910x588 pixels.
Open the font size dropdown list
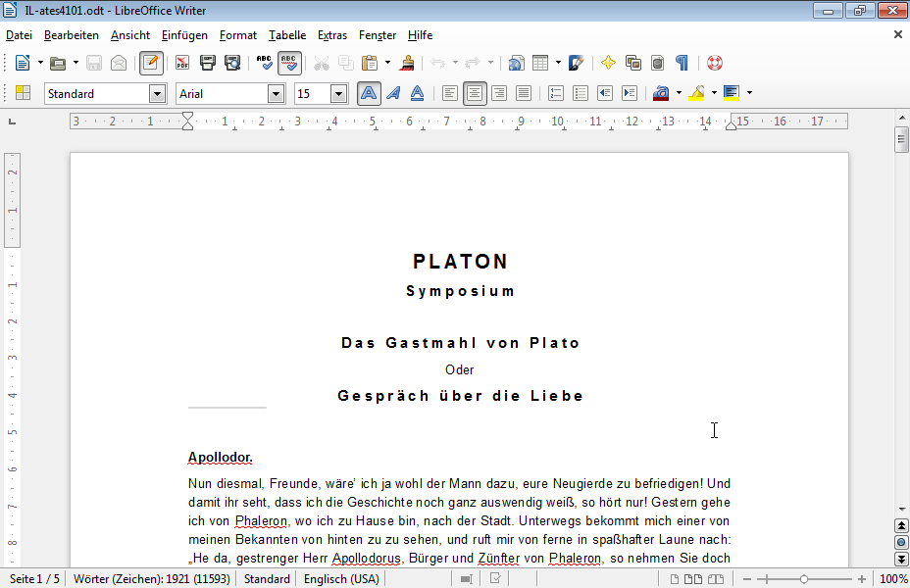[x=339, y=93]
